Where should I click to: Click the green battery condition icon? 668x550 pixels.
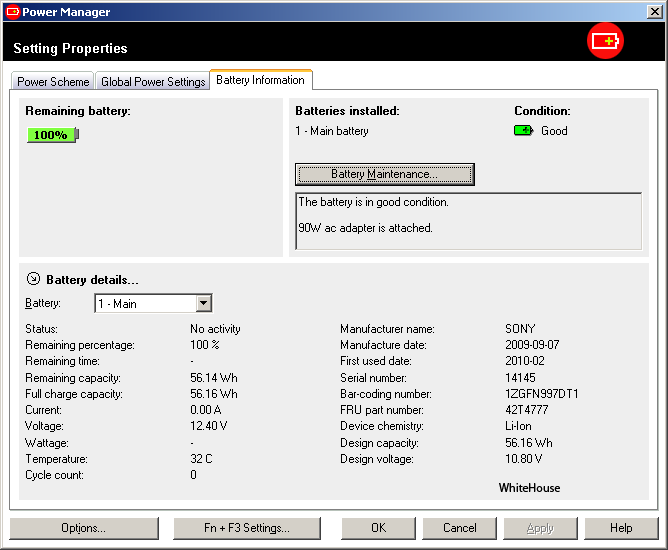[x=523, y=131]
